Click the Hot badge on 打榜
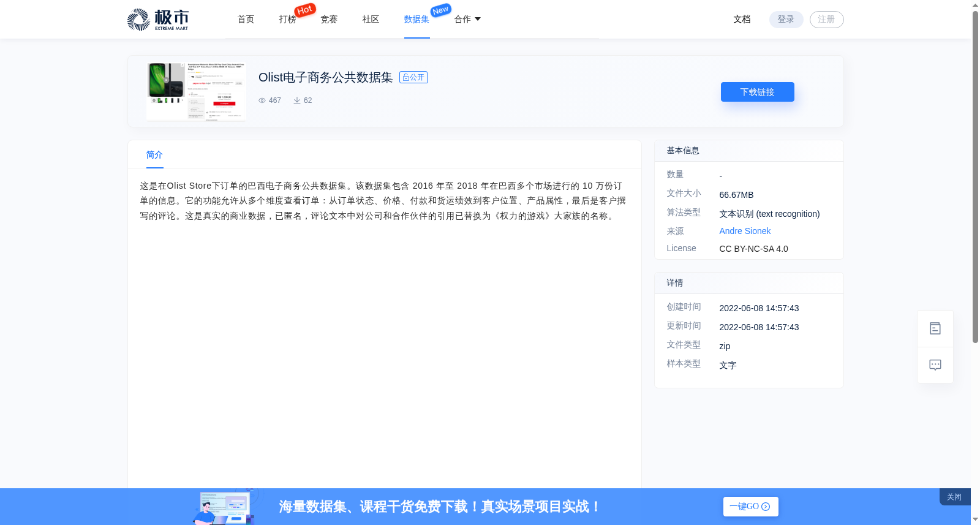980x525 pixels. click(x=304, y=10)
